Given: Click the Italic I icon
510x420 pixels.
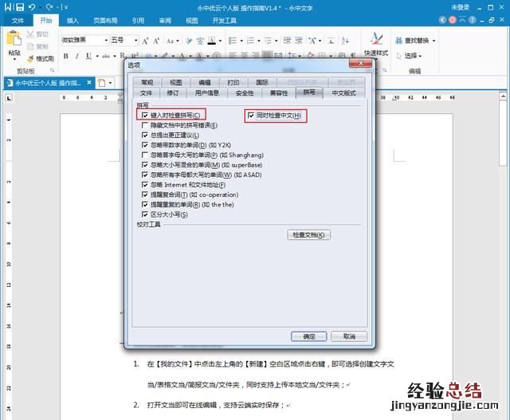Looking at the screenshot, I should 76,56.
